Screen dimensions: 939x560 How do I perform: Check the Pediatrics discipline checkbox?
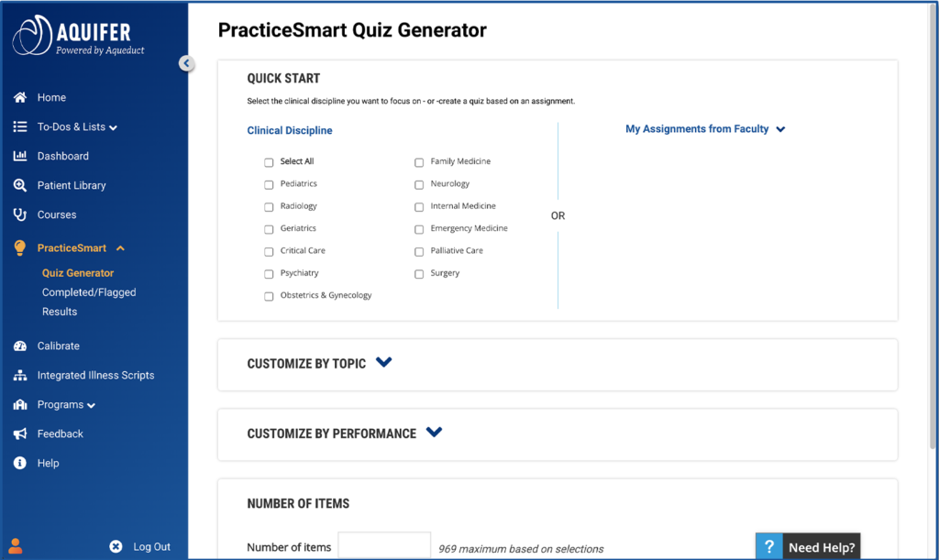[x=269, y=184]
